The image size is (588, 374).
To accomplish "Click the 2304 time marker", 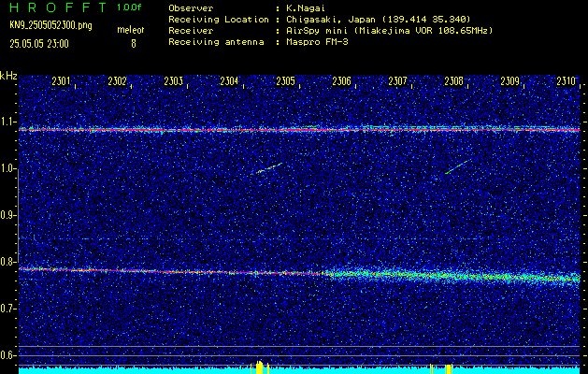I will (x=230, y=81).
